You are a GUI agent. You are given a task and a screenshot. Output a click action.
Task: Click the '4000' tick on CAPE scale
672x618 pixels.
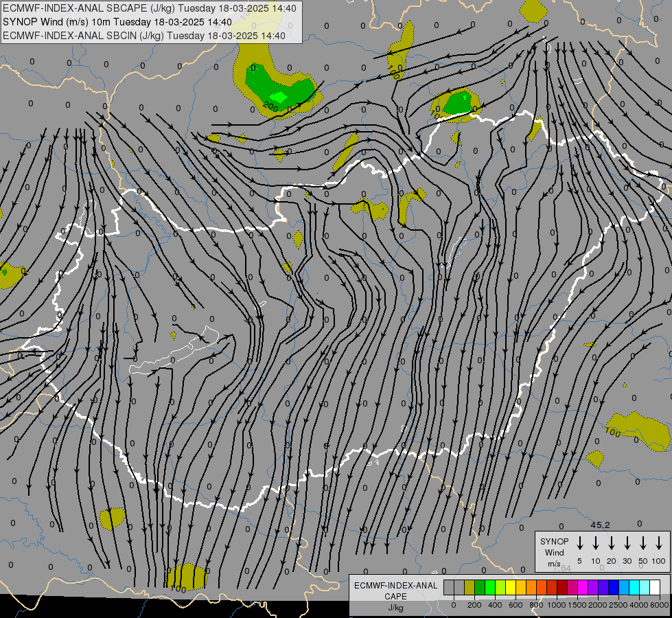click(x=639, y=605)
